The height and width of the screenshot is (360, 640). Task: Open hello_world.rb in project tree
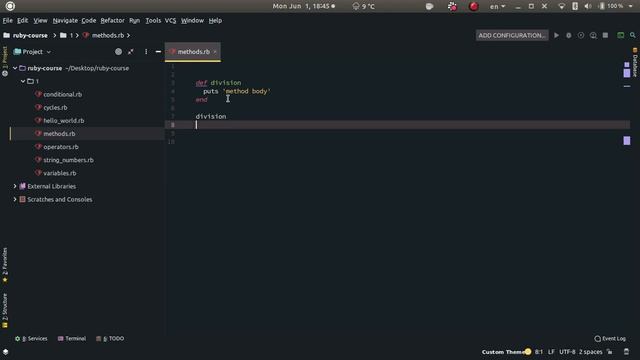[x=64, y=120]
